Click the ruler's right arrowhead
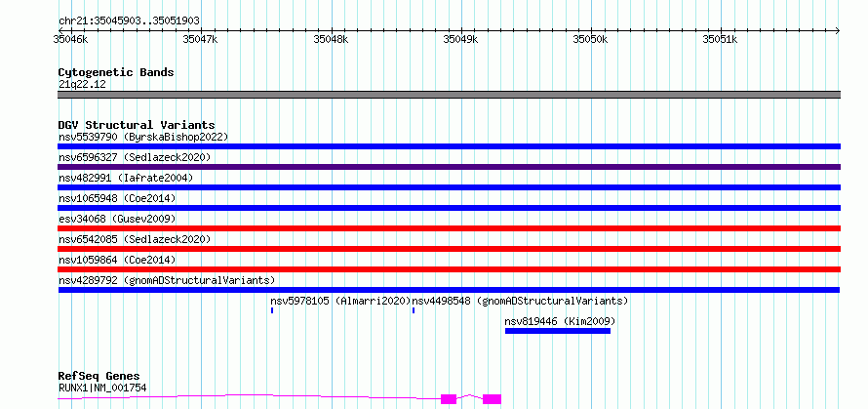 click(x=838, y=30)
